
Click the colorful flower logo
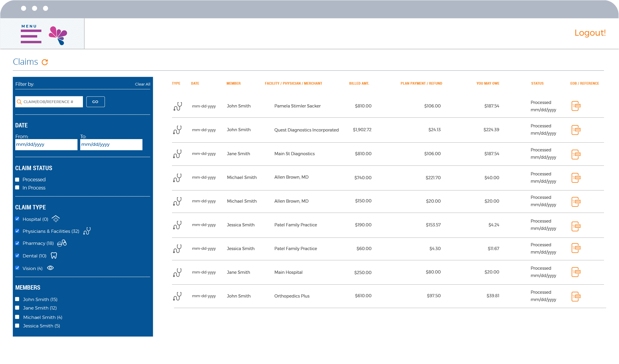(x=58, y=35)
